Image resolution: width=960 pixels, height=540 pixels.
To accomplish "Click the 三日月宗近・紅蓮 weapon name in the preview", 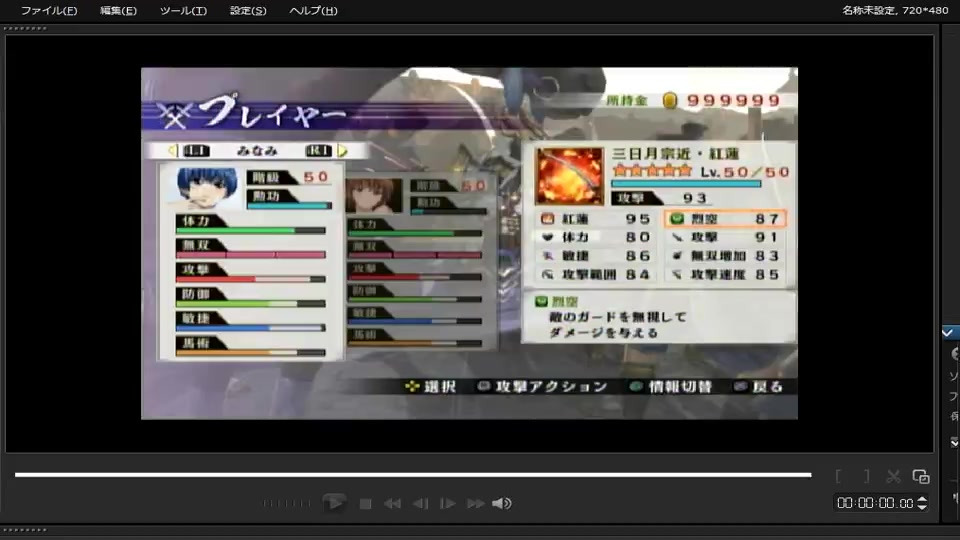I will 675,154.
